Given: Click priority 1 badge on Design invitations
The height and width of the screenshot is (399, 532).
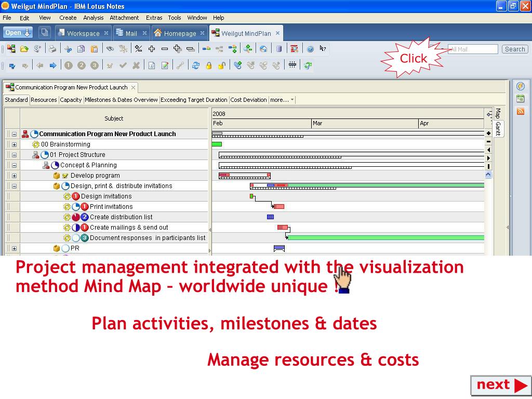Looking at the screenshot, I should [76, 196].
